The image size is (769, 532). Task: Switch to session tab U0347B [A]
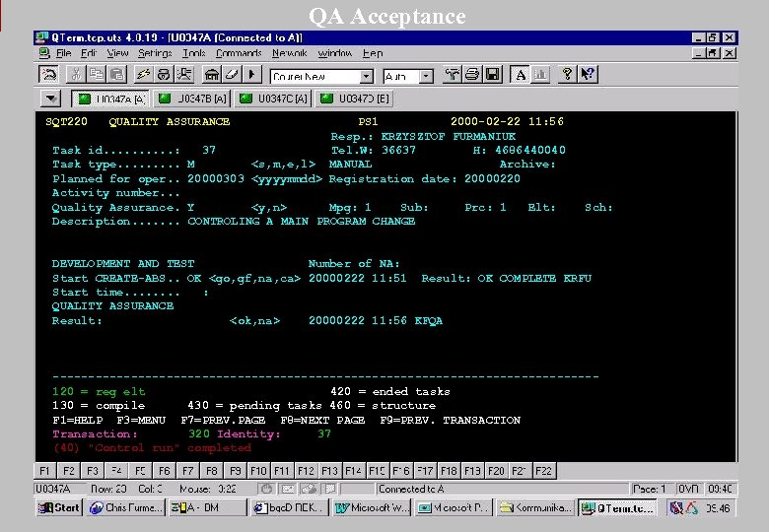pos(192,99)
